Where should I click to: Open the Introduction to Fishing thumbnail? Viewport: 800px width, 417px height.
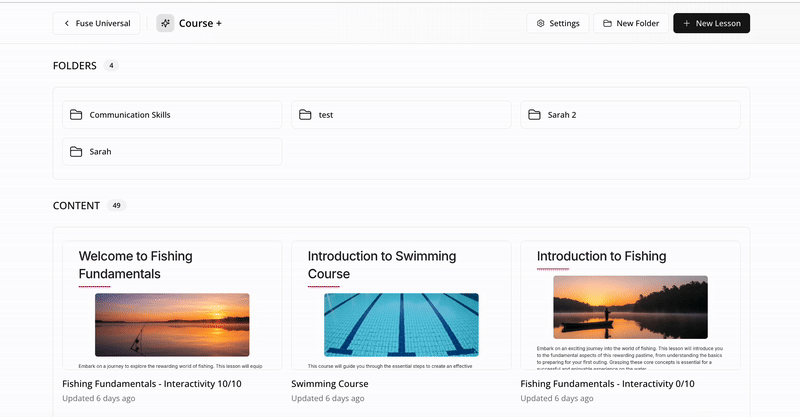click(630, 305)
